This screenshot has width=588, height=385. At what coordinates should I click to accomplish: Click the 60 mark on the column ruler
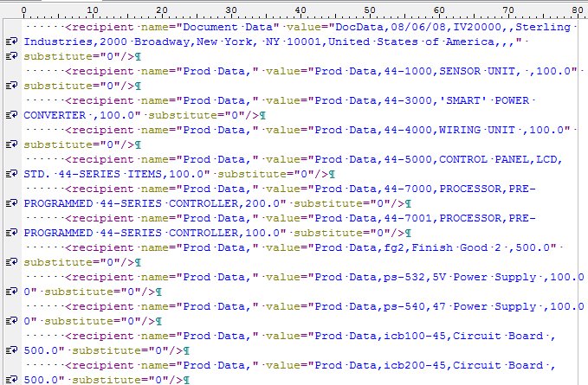439,10
